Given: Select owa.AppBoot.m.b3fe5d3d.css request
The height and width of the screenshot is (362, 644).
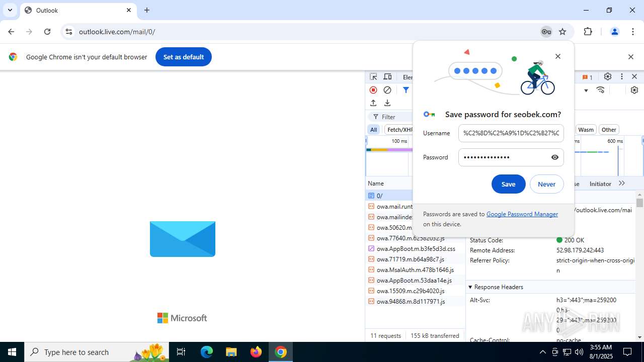Looking at the screenshot, I should [415, 249].
